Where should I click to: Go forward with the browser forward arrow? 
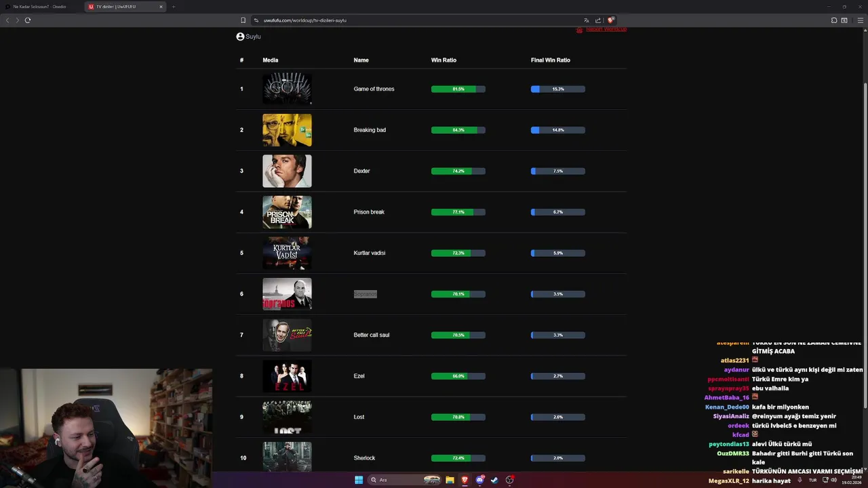[x=17, y=20]
